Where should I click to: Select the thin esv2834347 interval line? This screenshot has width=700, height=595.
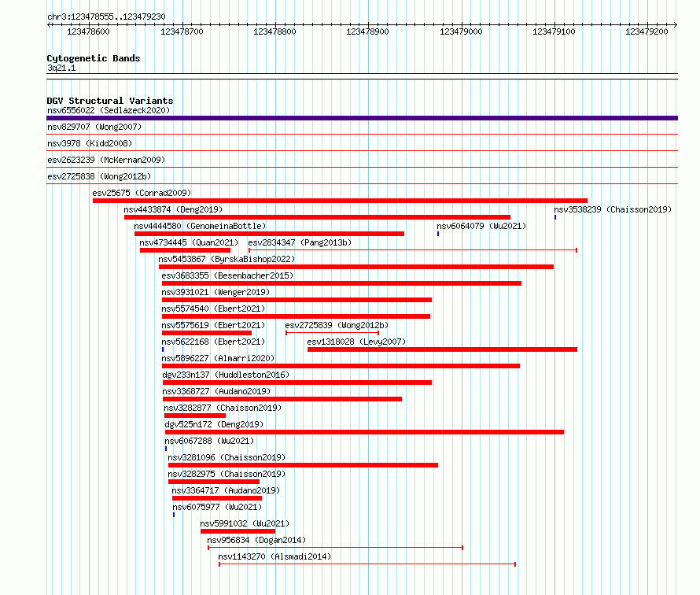tap(413, 250)
